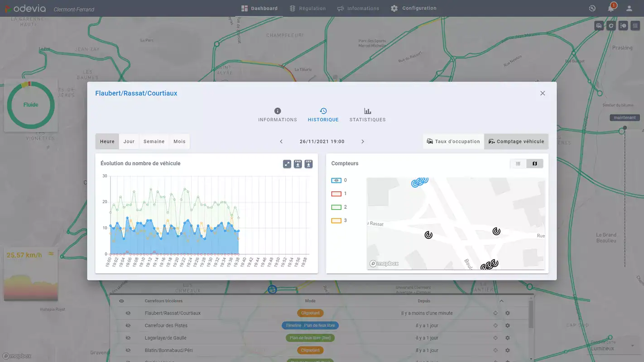Select the Semaine time range
Screen dimensions: 644x362
[x=154, y=142]
